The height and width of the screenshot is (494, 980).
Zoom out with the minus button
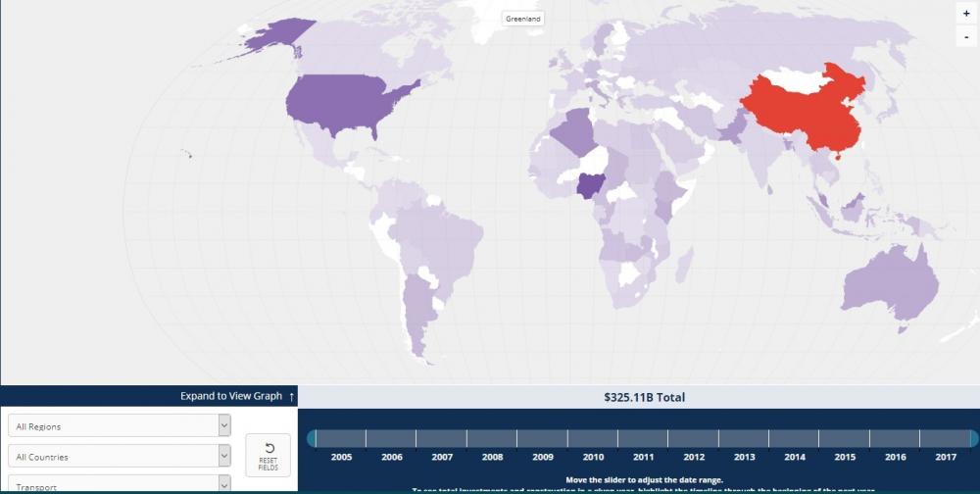coord(966,37)
